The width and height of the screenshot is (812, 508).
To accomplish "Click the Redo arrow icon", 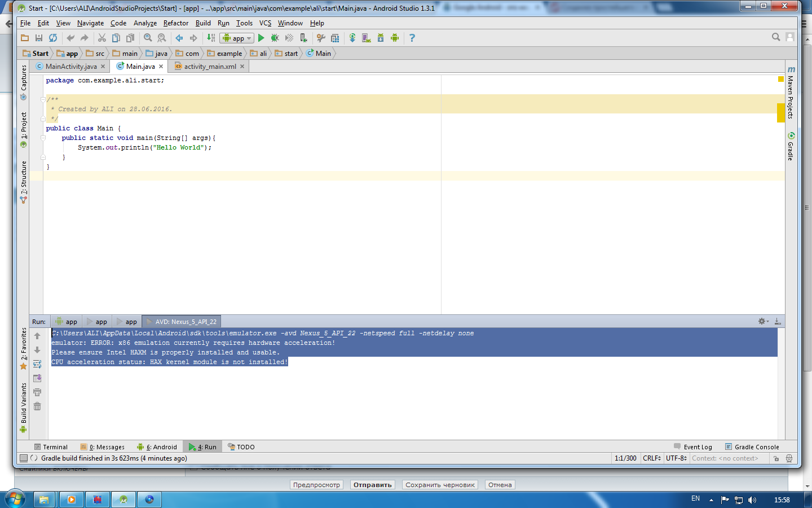I will [85, 38].
